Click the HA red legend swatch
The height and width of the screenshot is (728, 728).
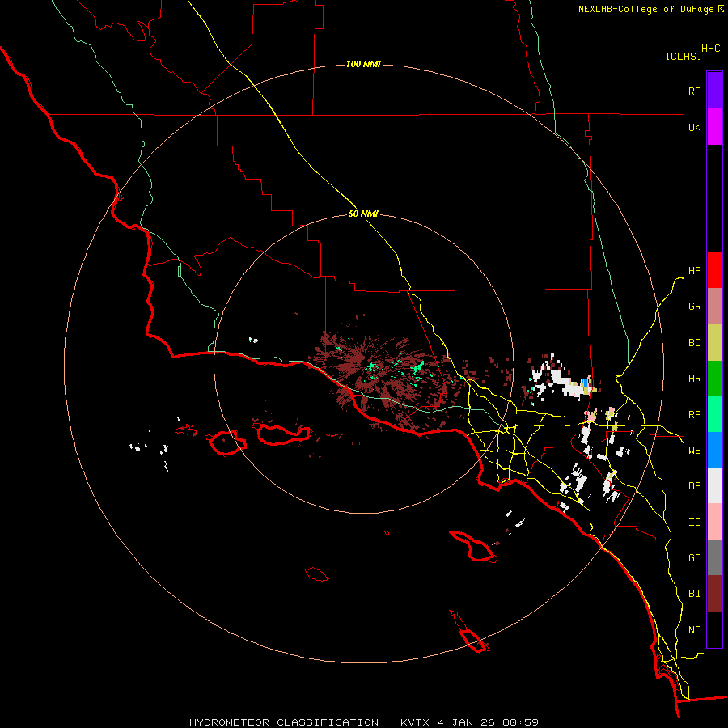(x=714, y=270)
